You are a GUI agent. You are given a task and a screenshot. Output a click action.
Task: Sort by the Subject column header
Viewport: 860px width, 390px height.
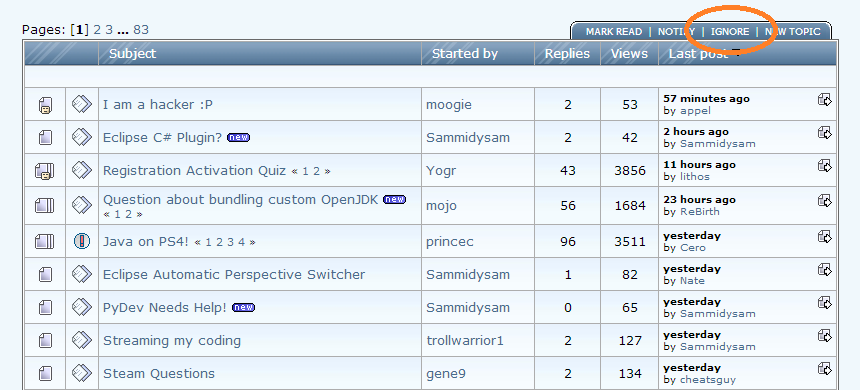[132, 53]
